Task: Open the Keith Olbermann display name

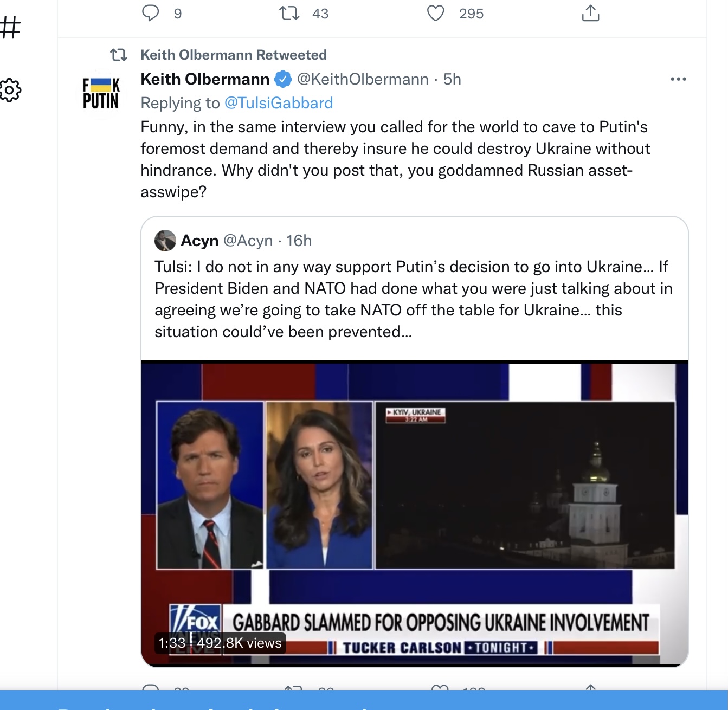Action: click(205, 79)
